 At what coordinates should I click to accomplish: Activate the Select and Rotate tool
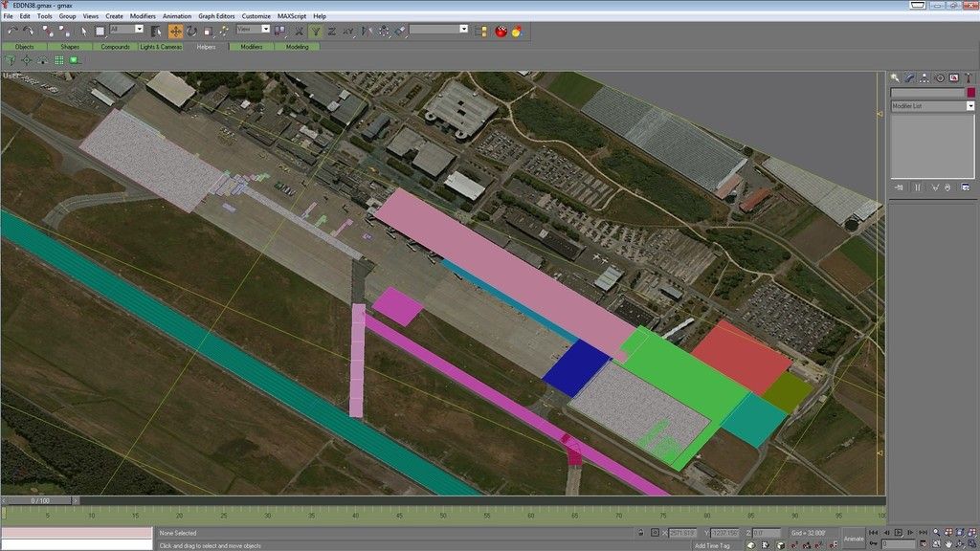coord(191,31)
